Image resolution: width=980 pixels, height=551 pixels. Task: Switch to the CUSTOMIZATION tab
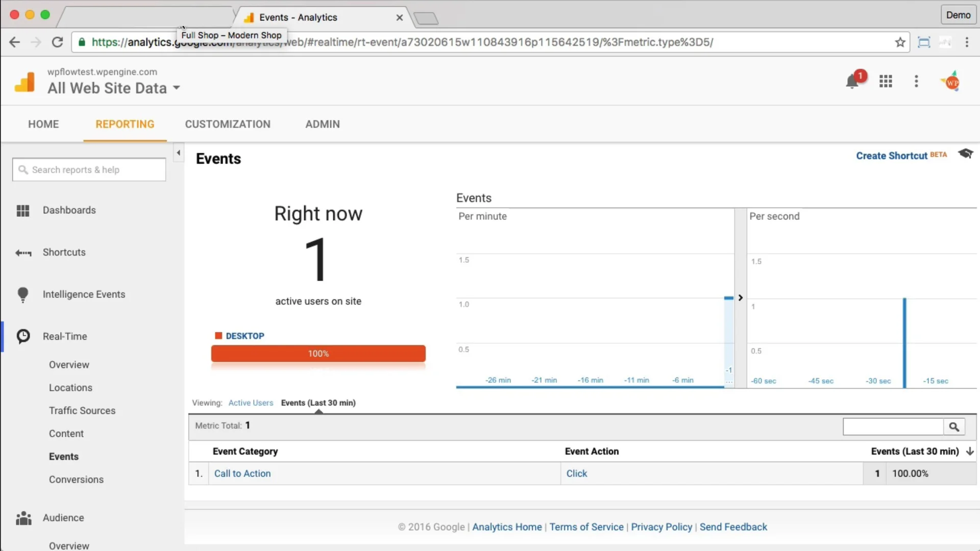[228, 124]
